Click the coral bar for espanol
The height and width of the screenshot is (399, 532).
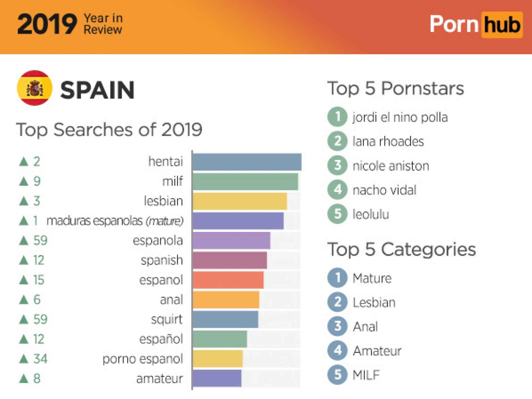(x=228, y=280)
